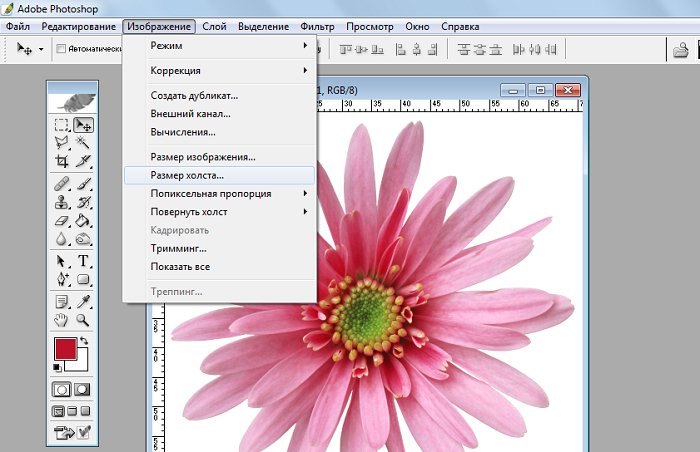The height and width of the screenshot is (452, 700).
Task: Select the Rounded Rectangle shape tool
Action: point(83,280)
